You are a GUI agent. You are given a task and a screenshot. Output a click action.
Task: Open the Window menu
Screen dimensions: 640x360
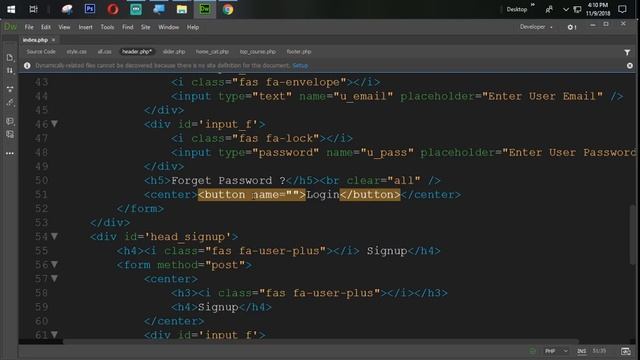point(169,27)
